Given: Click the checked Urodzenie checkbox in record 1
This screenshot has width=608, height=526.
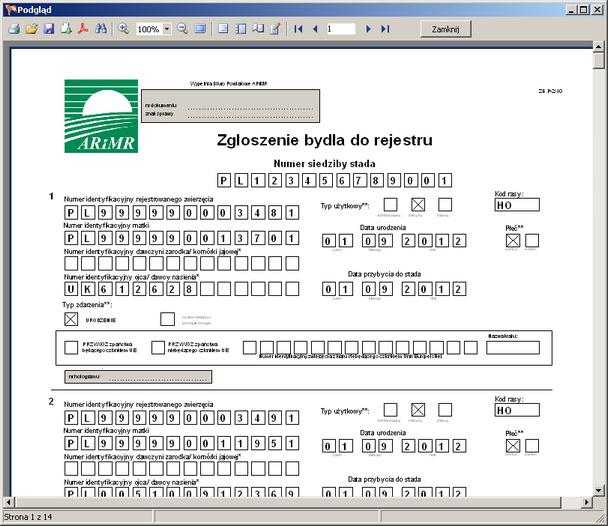Looking at the screenshot, I should point(71,319).
